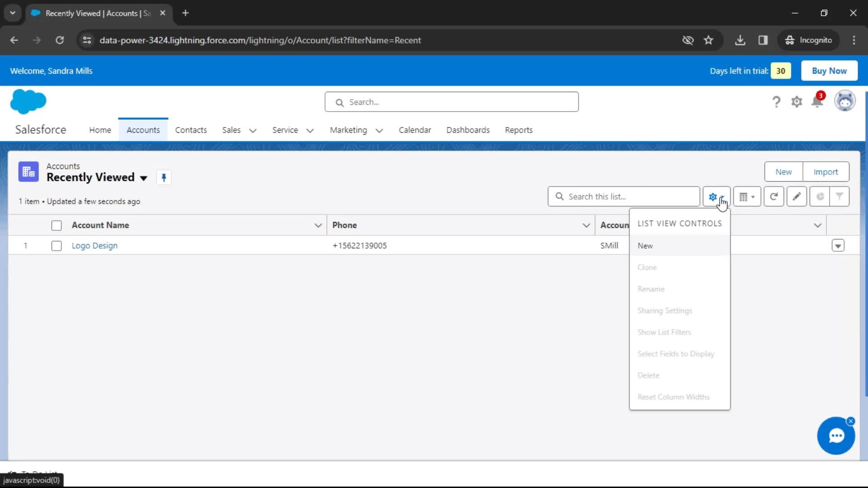Click the Account Name column header

[100, 225]
